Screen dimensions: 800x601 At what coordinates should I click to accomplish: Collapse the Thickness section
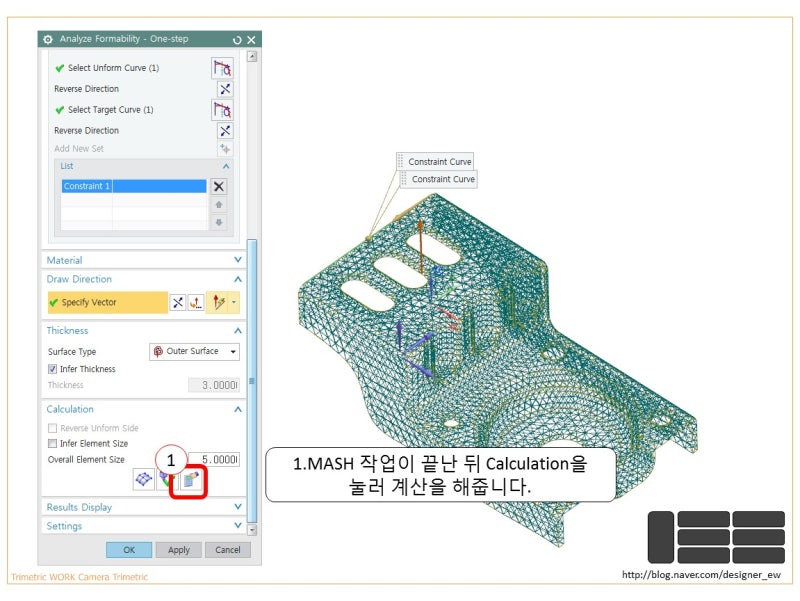click(x=237, y=331)
